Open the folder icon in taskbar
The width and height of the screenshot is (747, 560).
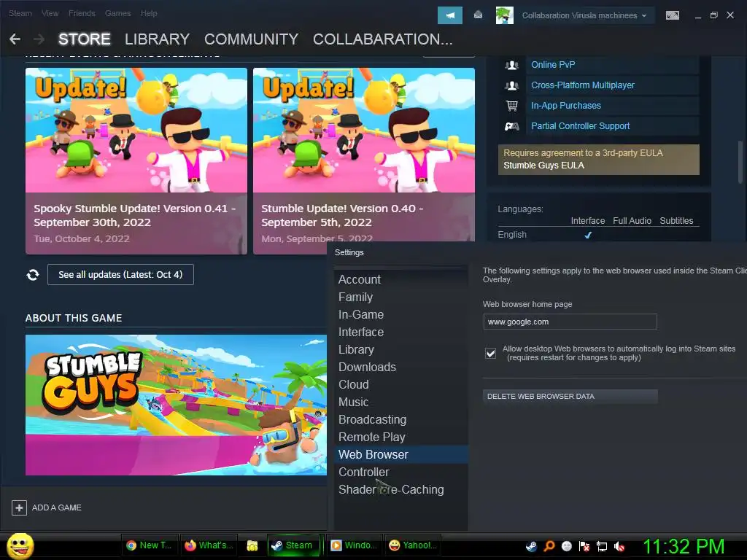pos(252,545)
